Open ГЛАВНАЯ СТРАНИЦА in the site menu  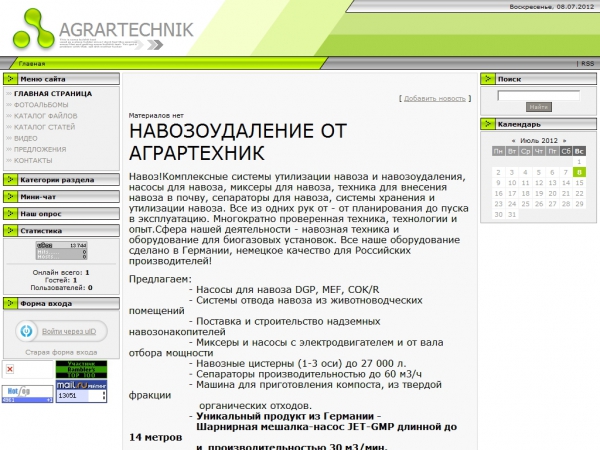click(x=53, y=94)
